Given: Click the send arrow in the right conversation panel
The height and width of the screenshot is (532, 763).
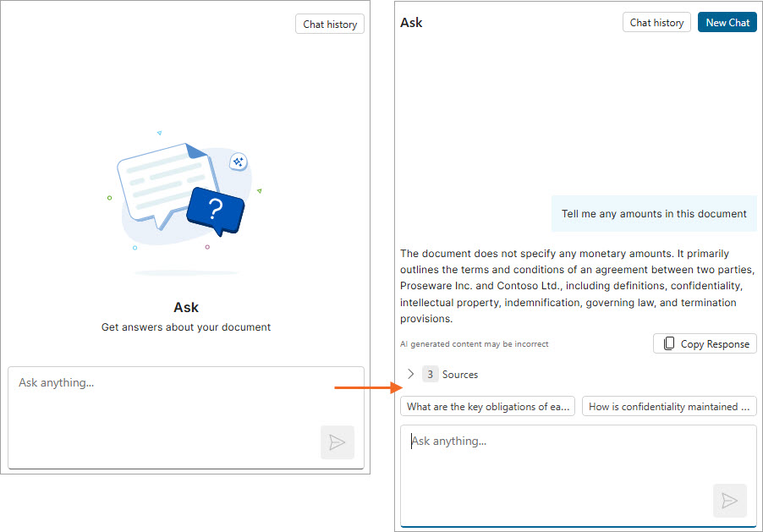Looking at the screenshot, I should pos(729,501).
